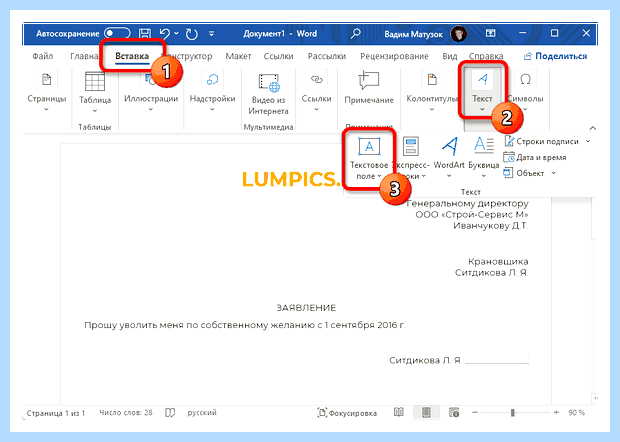Click the Видео из Интернета icon

[x=269, y=83]
